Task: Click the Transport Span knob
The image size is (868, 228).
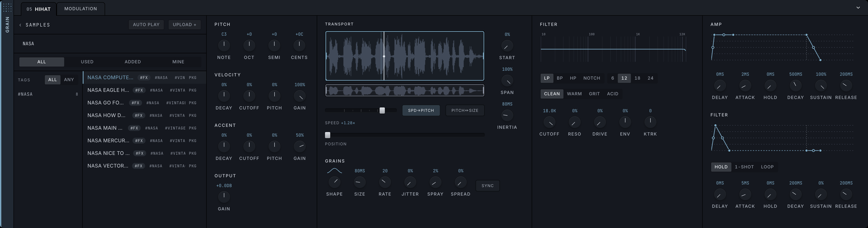Action: tap(507, 80)
